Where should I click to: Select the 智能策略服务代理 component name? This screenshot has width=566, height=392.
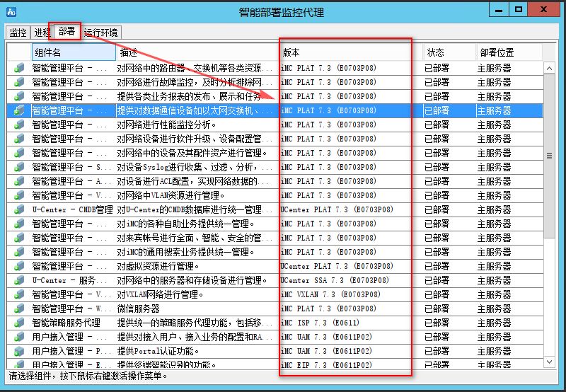pos(66,323)
